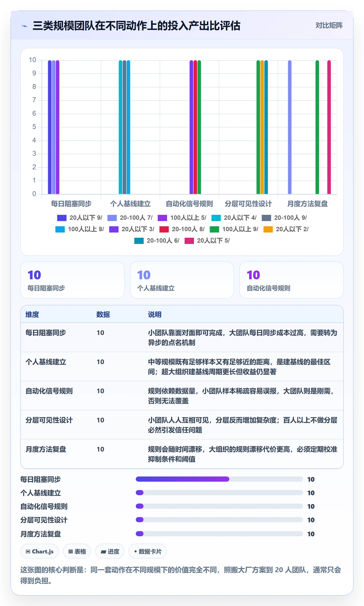This screenshot has width=364, height=606.
Task: Hide the 20人以下 2/ orange series
Action: pos(286,229)
